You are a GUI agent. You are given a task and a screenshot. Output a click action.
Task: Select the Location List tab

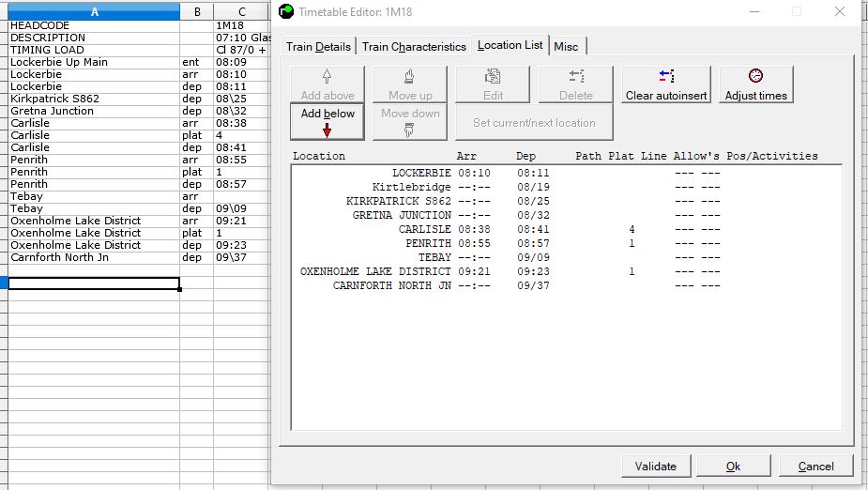[510, 45]
